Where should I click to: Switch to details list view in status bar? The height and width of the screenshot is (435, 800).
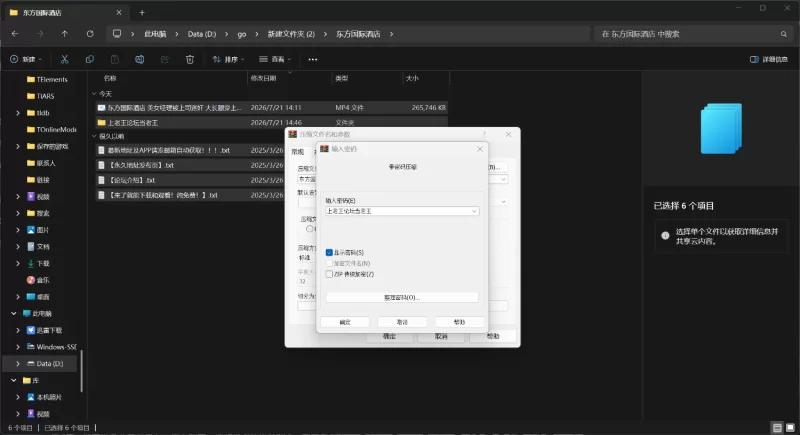pos(777,427)
